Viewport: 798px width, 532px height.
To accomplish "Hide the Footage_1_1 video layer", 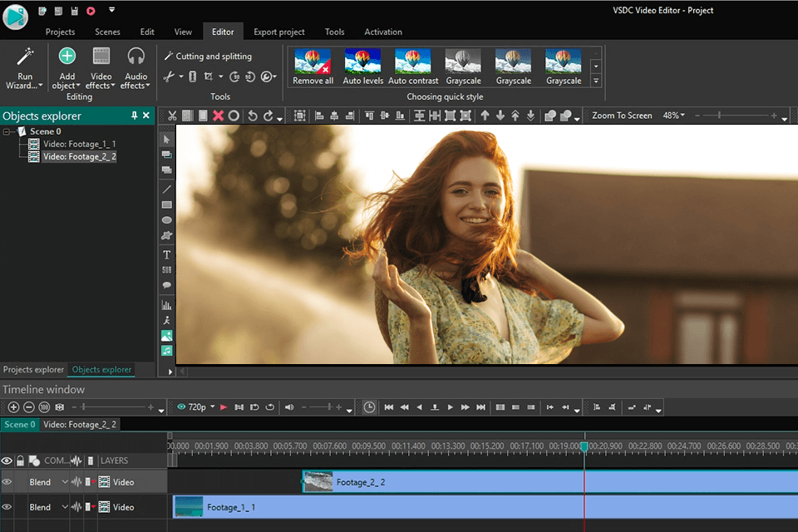I will (x=7, y=507).
